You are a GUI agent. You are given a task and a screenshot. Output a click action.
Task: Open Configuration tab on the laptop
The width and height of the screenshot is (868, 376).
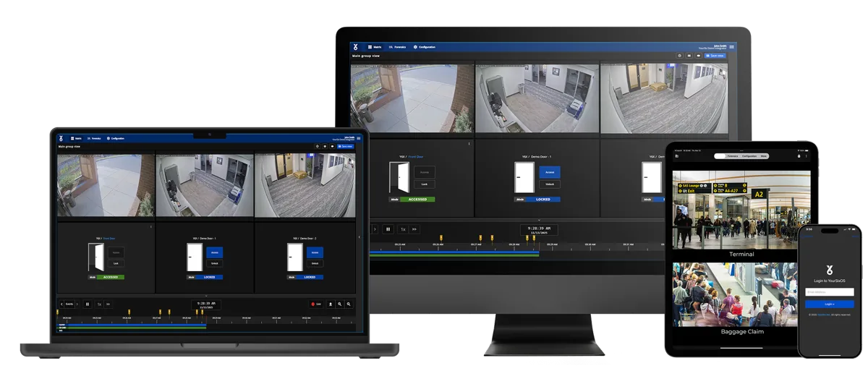(x=116, y=138)
